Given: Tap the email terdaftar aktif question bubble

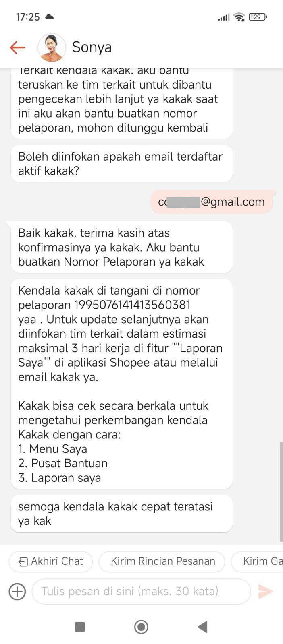Looking at the screenshot, I should tap(121, 163).
